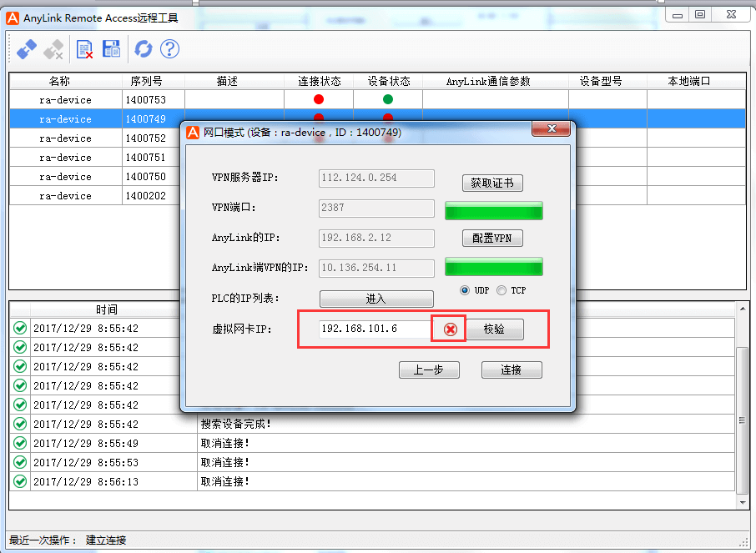Click the refresh device list icon
This screenshot has width=756, height=553.
pos(144,49)
